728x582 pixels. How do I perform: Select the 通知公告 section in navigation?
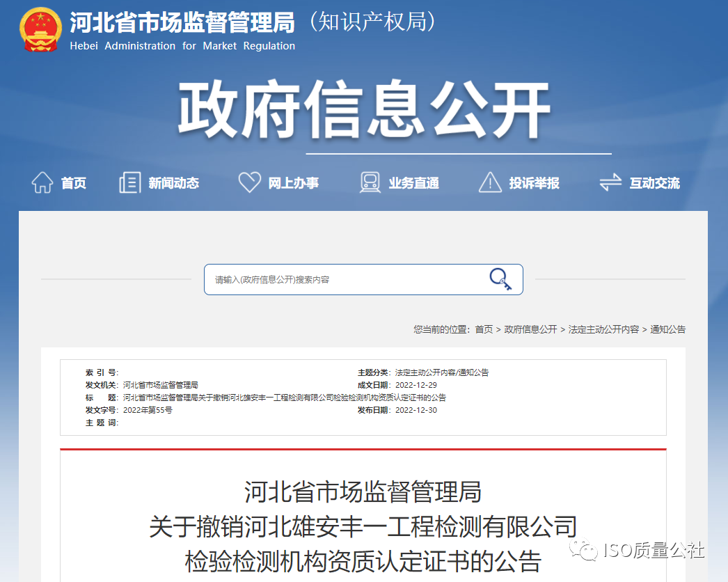click(670, 329)
